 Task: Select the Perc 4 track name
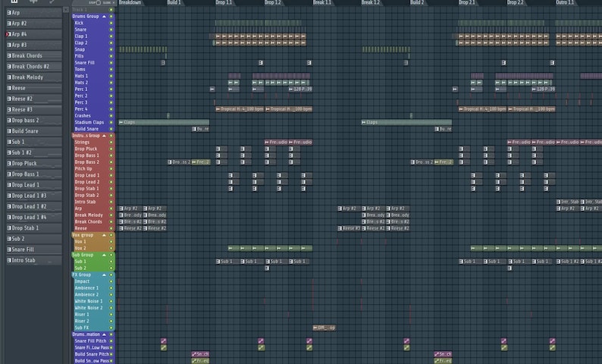[81, 109]
